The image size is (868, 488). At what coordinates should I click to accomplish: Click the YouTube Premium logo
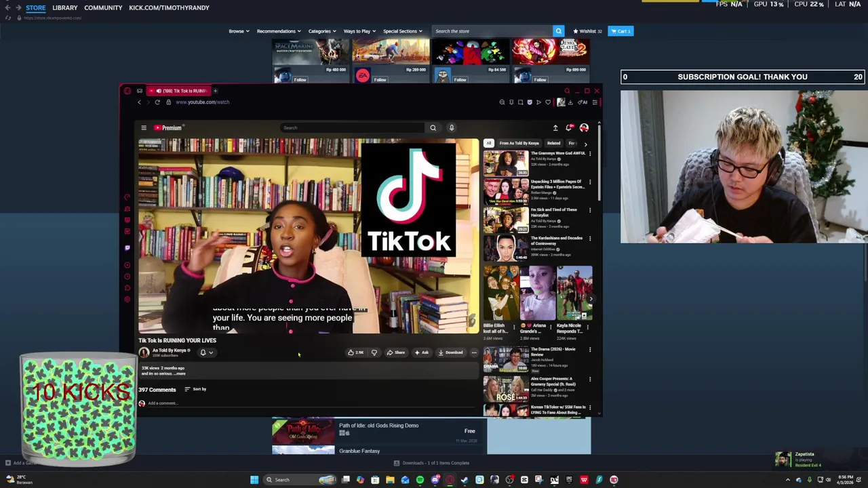168,127
